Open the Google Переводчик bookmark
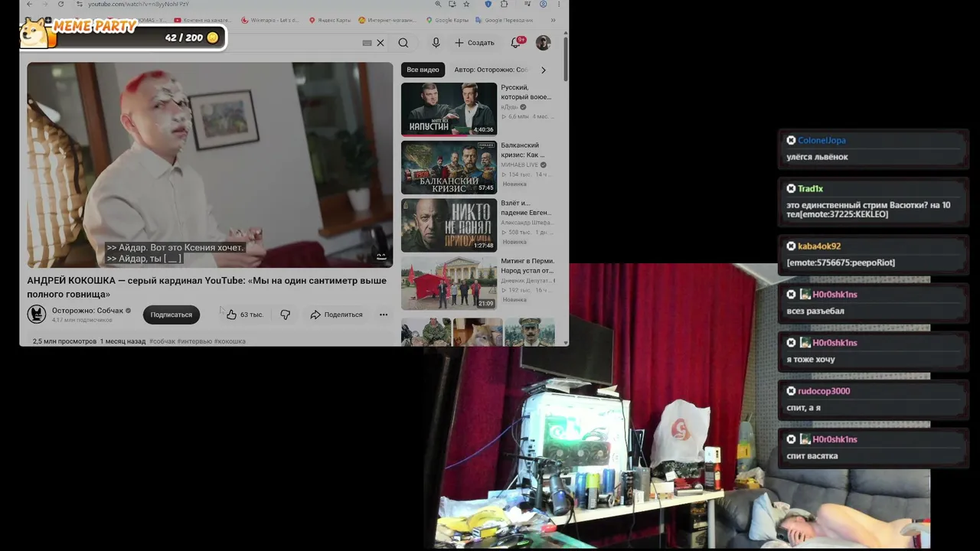980x551 pixels. [x=504, y=20]
